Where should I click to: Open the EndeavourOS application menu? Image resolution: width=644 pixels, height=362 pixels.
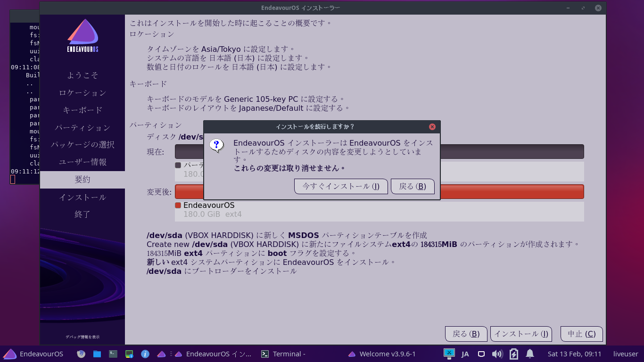coord(33,354)
